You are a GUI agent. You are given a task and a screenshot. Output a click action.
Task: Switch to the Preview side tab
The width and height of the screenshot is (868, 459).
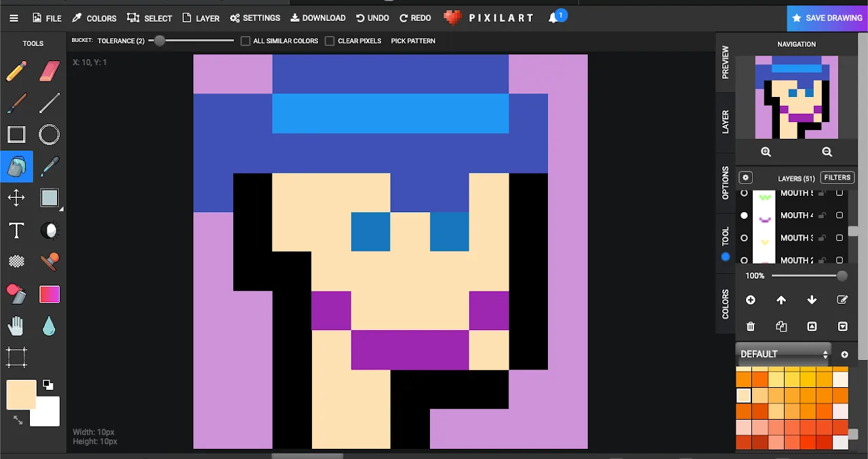[x=725, y=62]
